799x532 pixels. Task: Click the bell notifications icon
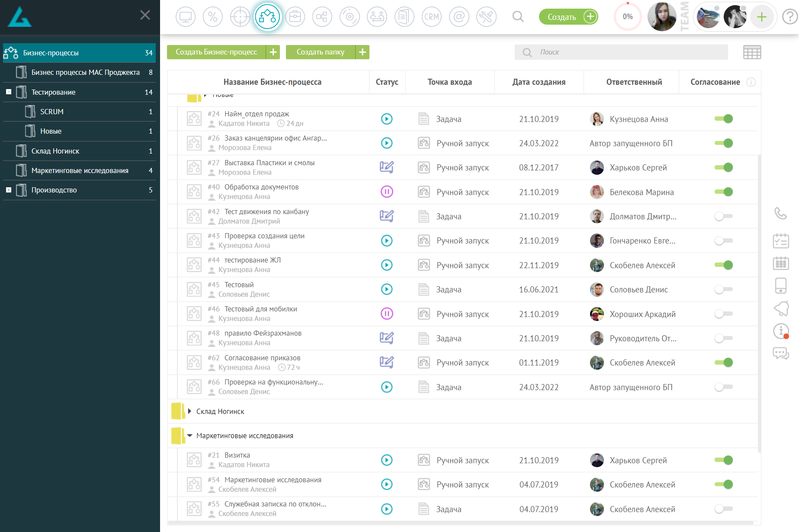tap(781, 308)
